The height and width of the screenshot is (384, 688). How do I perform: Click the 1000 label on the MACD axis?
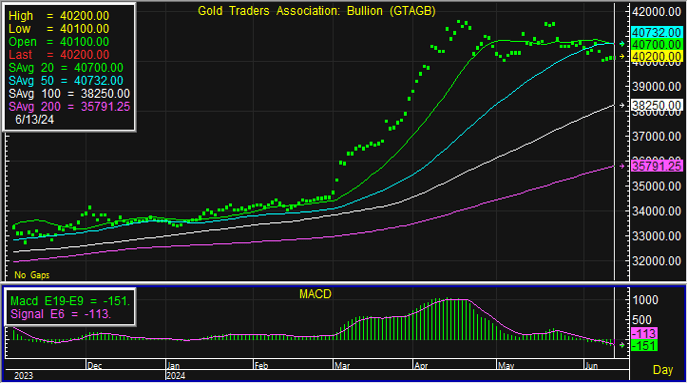tap(645, 300)
